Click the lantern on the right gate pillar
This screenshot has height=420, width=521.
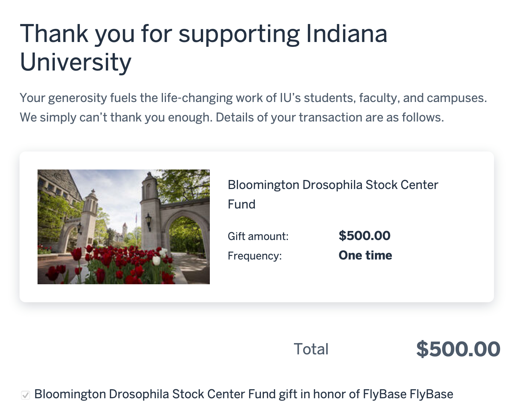(x=149, y=220)
